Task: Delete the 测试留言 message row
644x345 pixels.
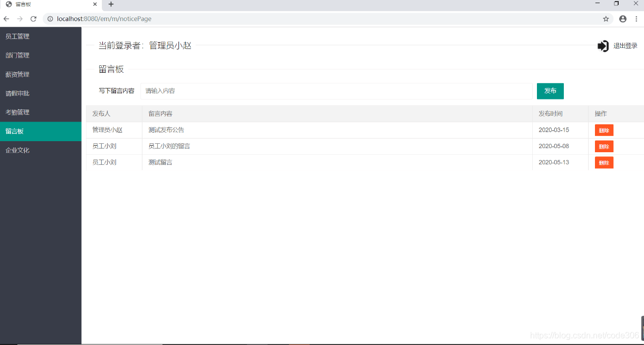Action: coord(604,163)
